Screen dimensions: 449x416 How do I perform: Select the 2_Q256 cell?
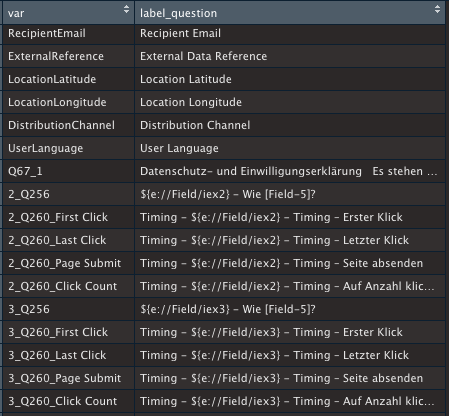tap(69, 194)
